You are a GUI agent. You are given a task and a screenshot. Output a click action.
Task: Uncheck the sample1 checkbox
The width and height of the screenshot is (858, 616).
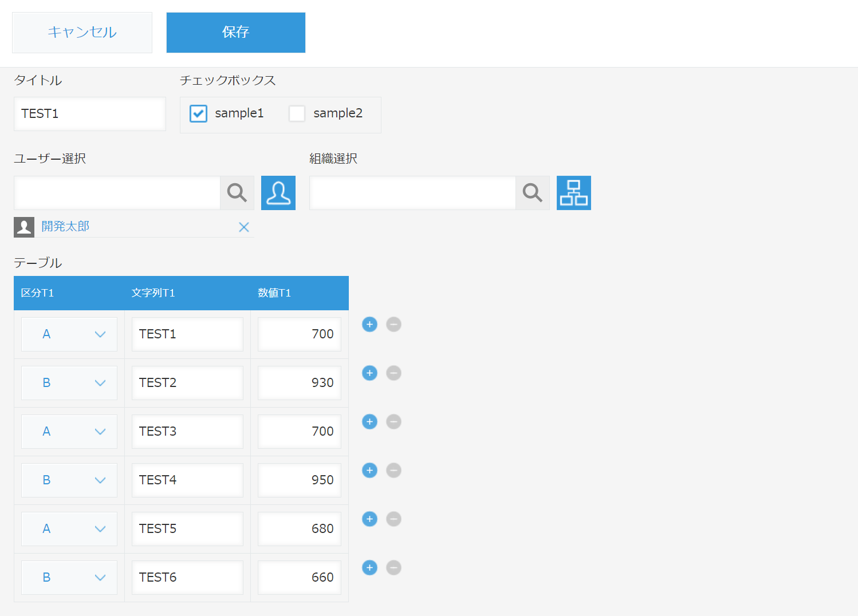198,113
